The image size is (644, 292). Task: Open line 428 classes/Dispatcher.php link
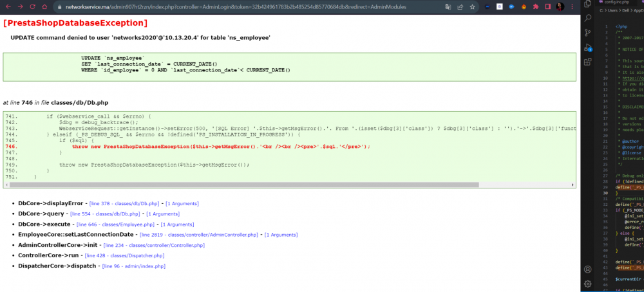(x=124, y=256)
